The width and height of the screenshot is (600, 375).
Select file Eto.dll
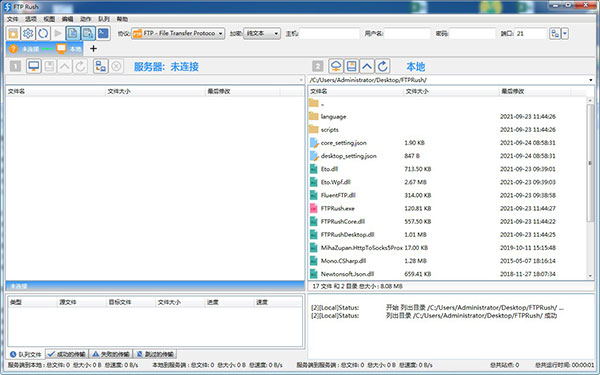[x=447, y=169]
